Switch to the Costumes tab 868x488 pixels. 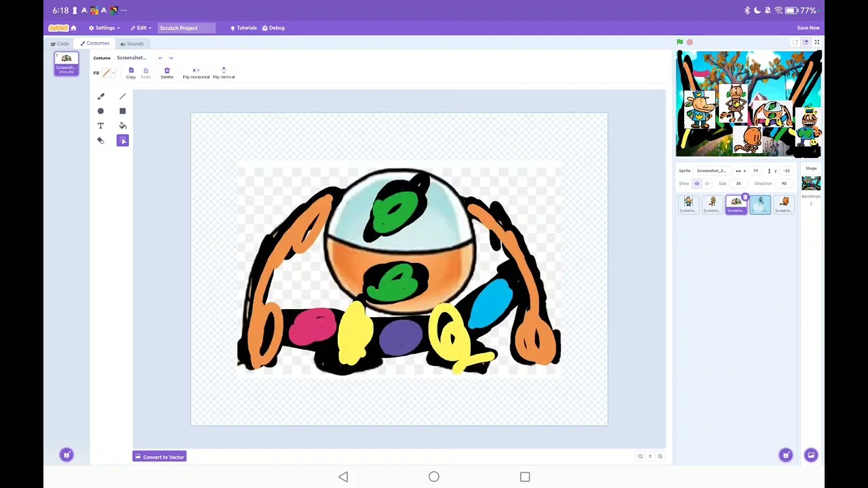tap(94, 43)
